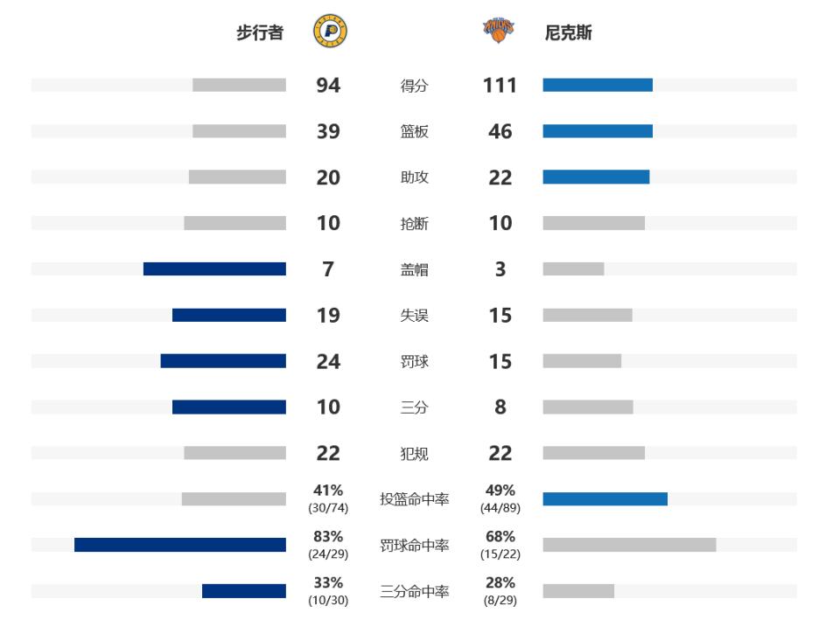Click Knicks score value 111
840x620 pixels.
pos(500,86)
